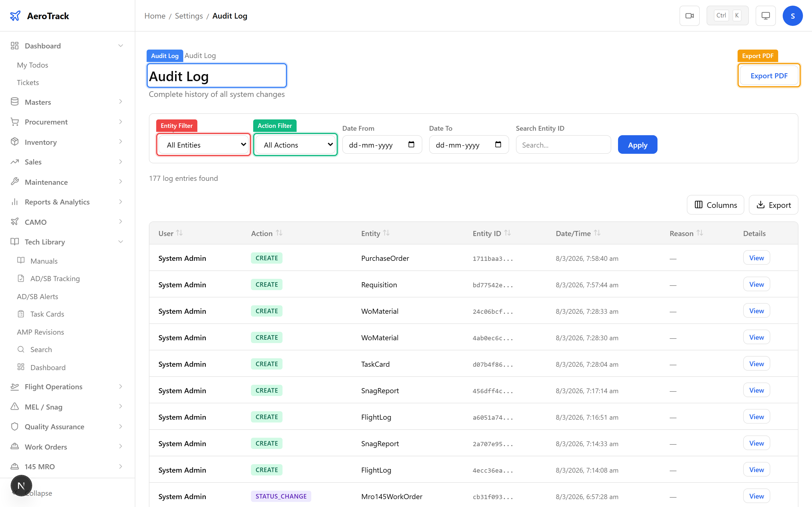
Task: Open the All Actions dropdown
Action: [295, 144]
